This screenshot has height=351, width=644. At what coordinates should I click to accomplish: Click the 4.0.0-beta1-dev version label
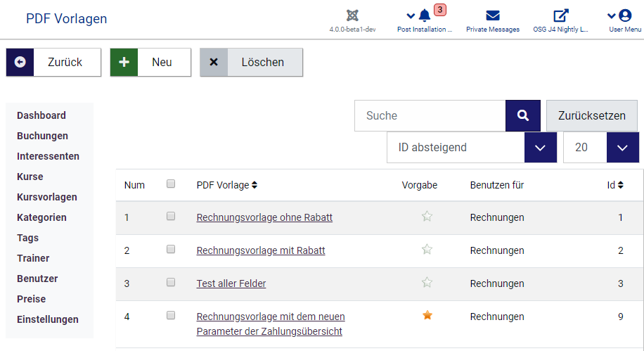point(352,29)
